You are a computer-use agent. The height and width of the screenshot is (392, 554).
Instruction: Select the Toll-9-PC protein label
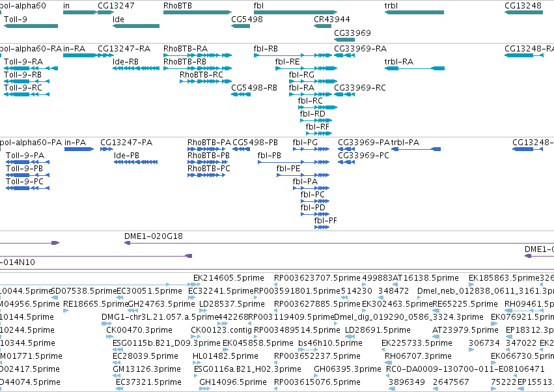coord(25,182)
